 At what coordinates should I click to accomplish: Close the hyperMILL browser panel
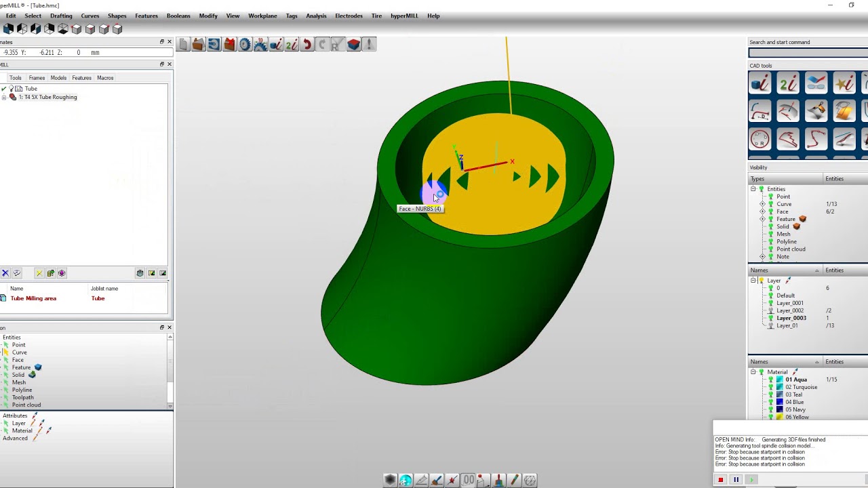170,64
